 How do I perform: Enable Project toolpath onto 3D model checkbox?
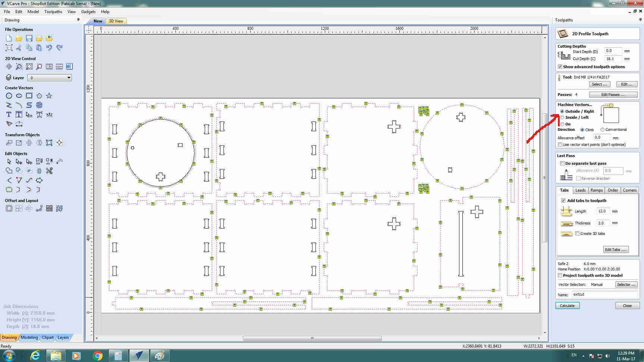click(560, 276)
